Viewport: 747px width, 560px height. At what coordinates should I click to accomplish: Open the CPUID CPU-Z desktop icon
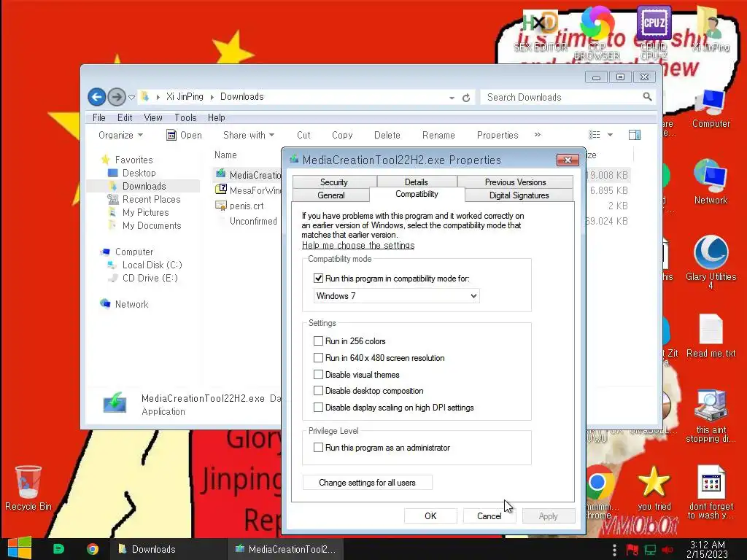654,31
